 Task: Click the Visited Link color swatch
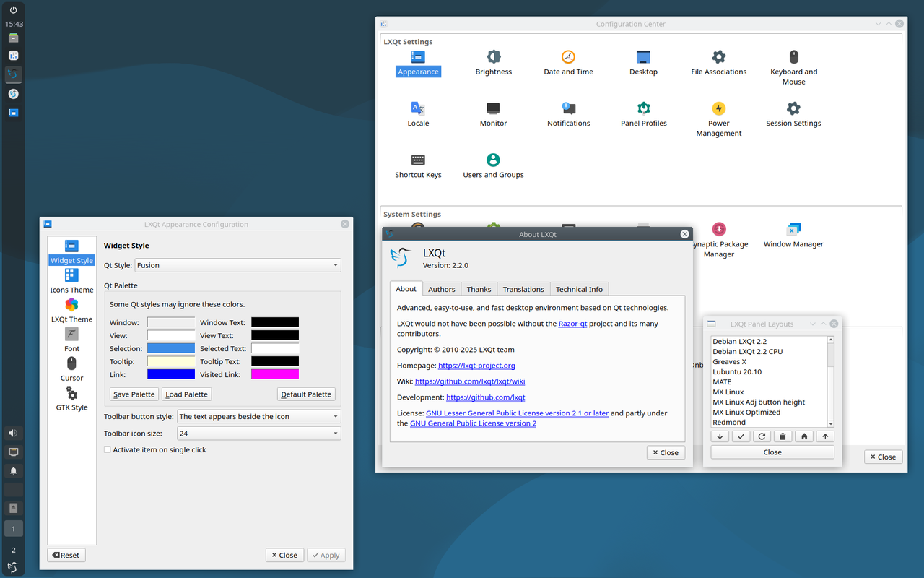pos(275,374)
